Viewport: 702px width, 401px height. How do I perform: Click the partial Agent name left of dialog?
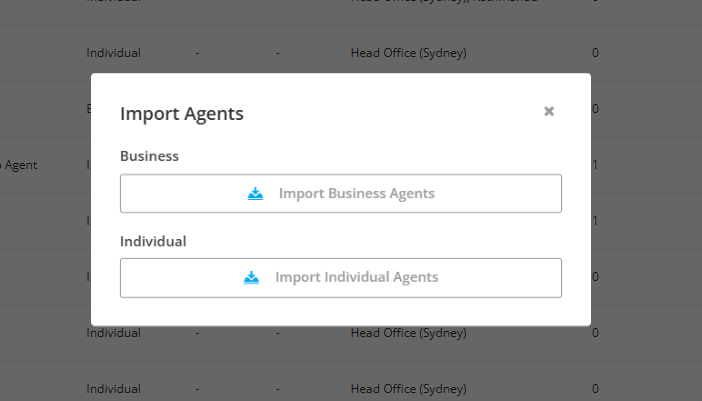[19, 165]
